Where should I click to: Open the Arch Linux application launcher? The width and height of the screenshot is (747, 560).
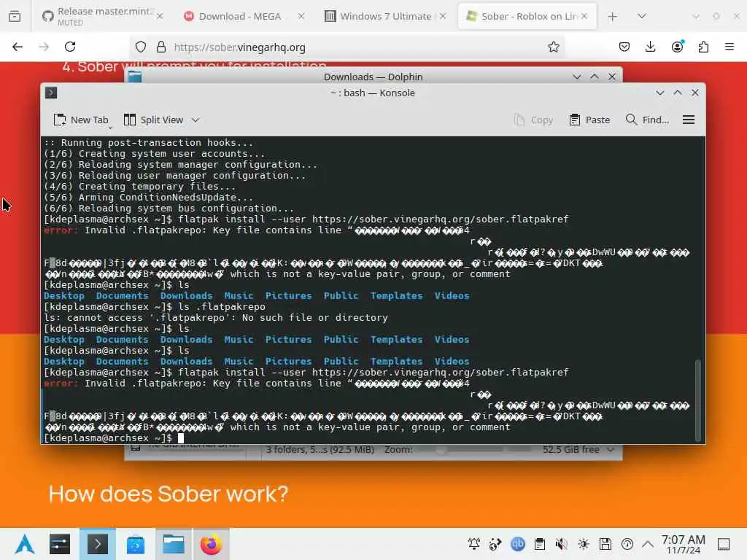point(25,544)
